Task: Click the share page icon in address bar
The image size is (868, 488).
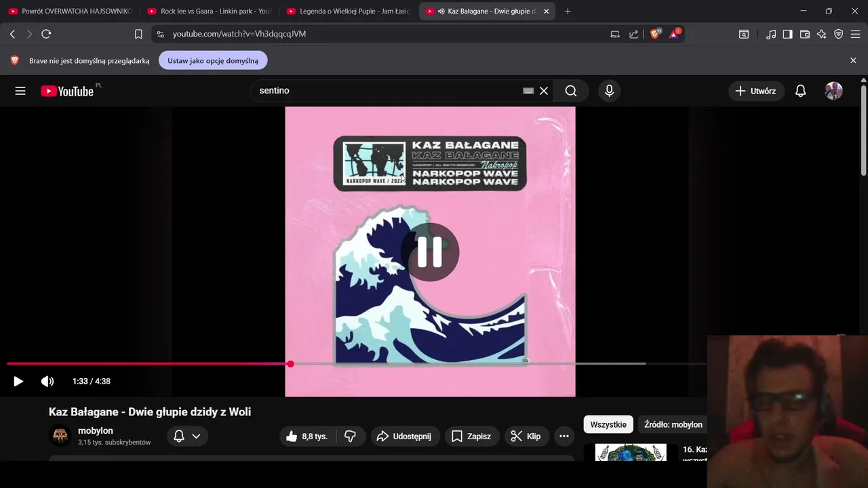Action: click(634, 34)
